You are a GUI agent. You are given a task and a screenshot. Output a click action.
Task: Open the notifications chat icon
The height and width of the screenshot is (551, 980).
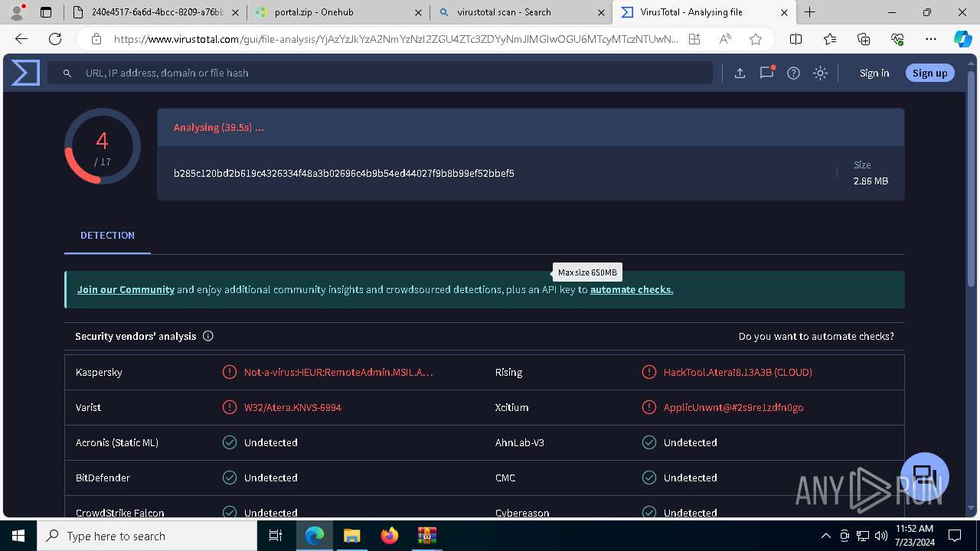click(x=766, y=73)
